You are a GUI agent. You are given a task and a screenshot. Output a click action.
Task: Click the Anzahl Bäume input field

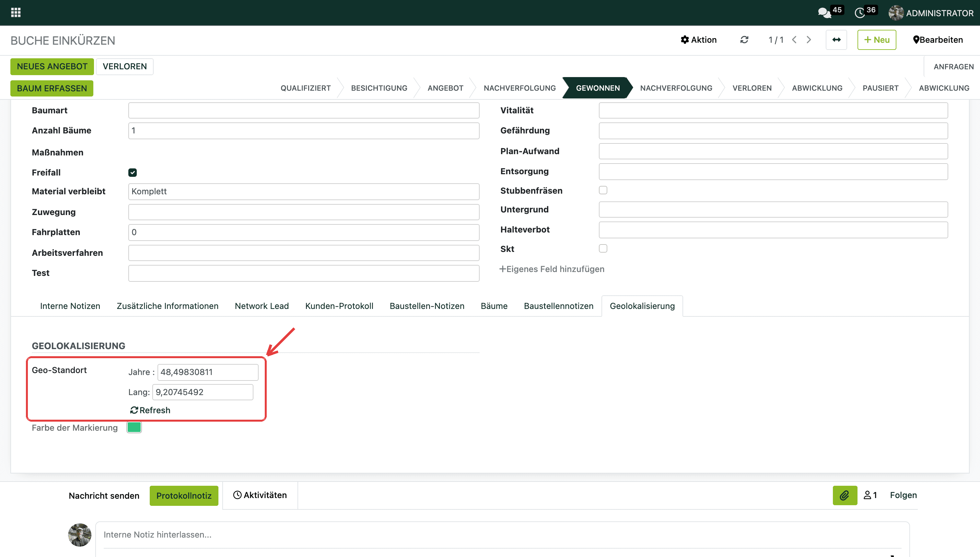click(x=304, y=131)
